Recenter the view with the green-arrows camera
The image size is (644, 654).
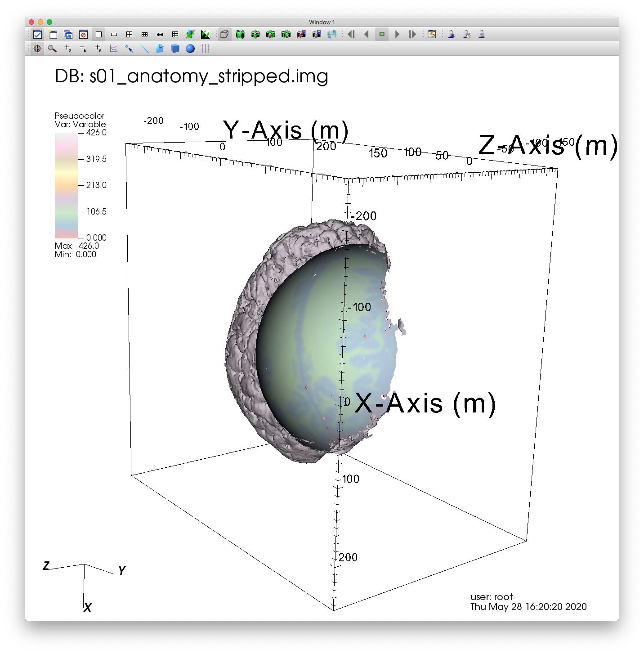point(255,34)
